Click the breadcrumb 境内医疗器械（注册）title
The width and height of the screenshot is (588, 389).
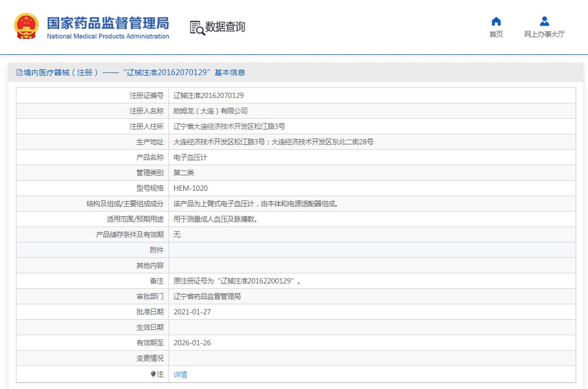point(61,72)
